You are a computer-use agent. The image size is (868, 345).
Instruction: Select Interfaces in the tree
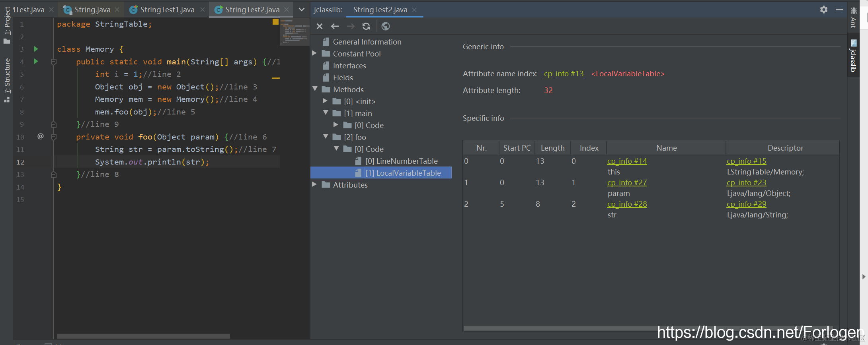point(349,66)
